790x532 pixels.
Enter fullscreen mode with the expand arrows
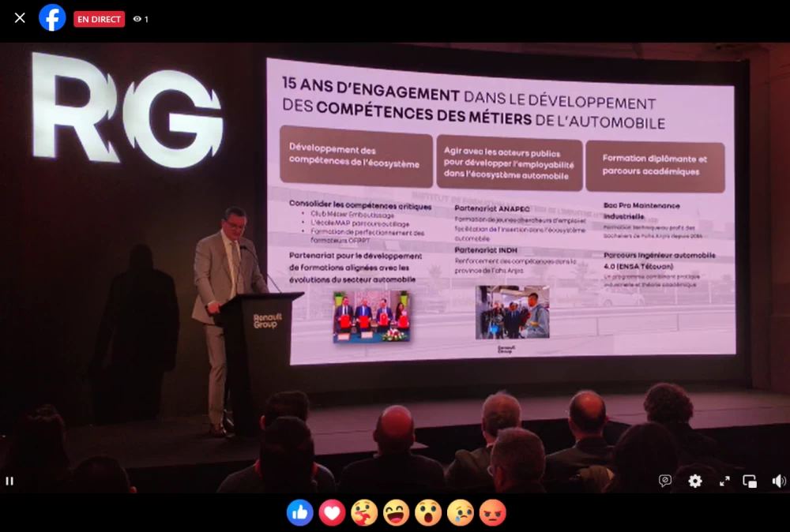tap(724, 481)
